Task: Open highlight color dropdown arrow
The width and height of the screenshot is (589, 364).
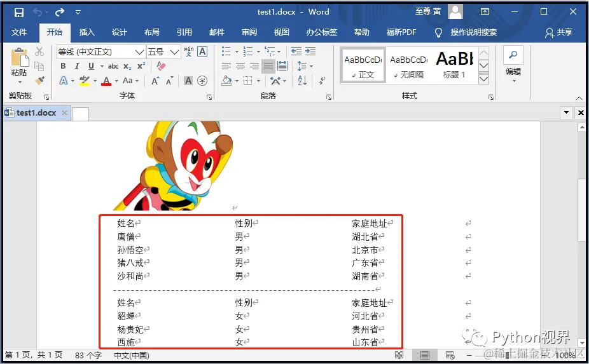Action: [95, 81]
